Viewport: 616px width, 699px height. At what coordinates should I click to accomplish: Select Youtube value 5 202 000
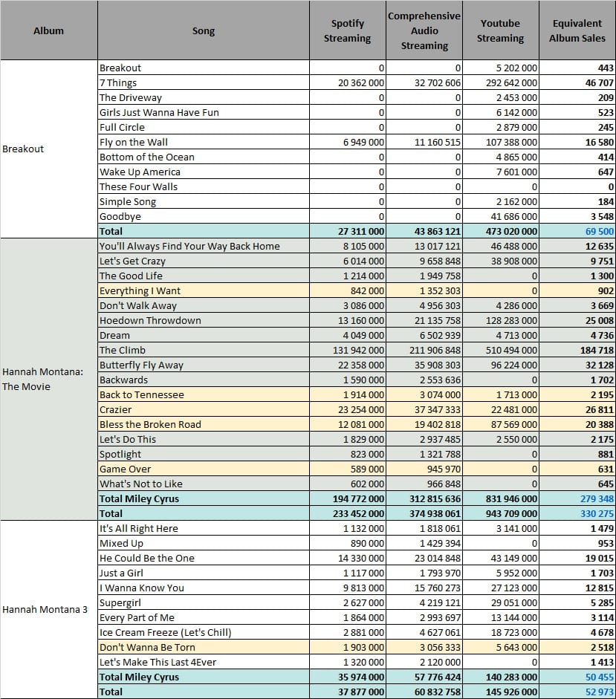tap(501, 68)
